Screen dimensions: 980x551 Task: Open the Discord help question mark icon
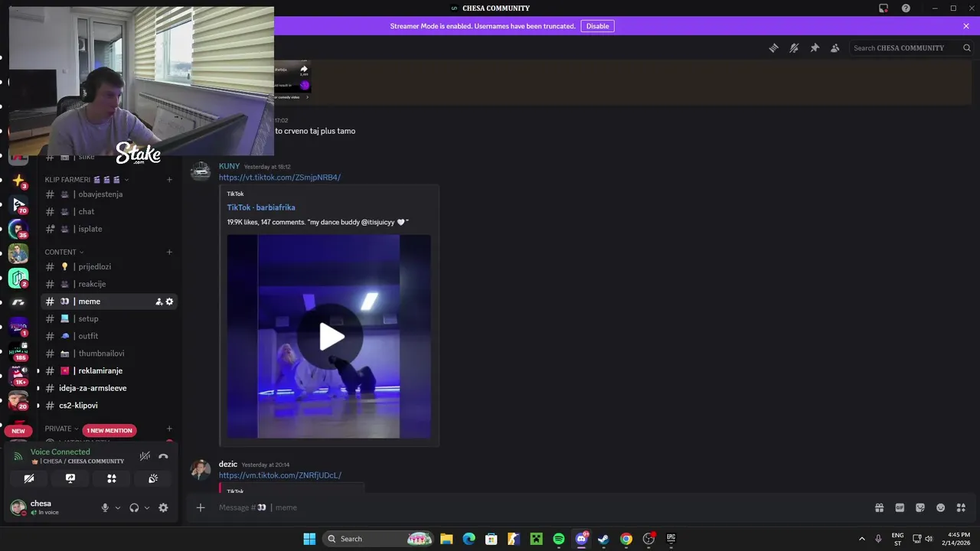coord(906,8)
